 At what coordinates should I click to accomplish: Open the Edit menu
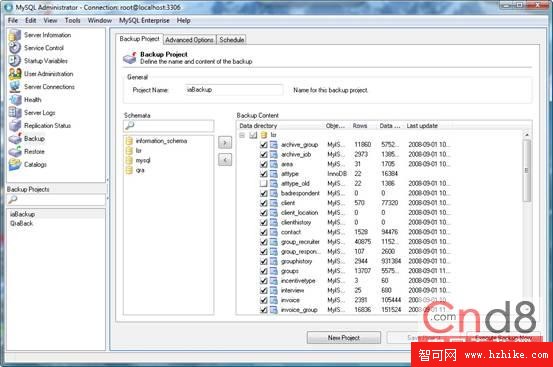click(31, 20)
